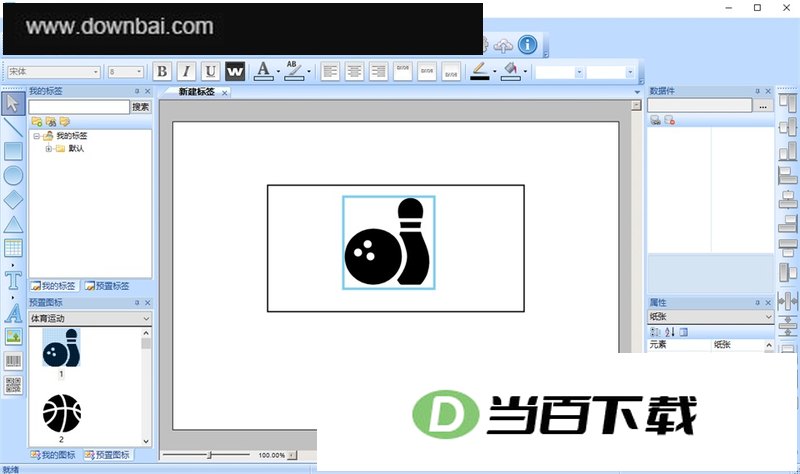Image resolution: width=800 pixels, height=474 pixels.
Task: Select the bowling image on canvas
Action: coord(388,242)
